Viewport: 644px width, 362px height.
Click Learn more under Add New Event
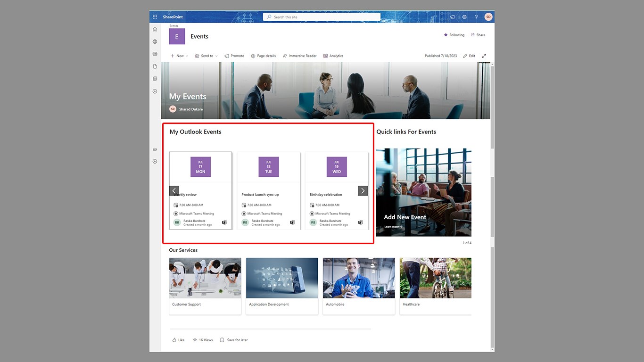[393, 227]
